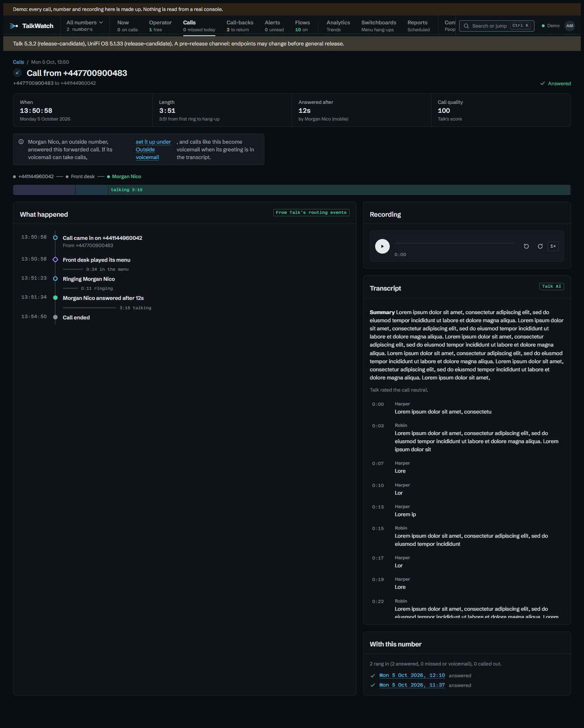
Task: Jump to Harper's 0:13 transcript line
Action: click(x=466, y=511)
